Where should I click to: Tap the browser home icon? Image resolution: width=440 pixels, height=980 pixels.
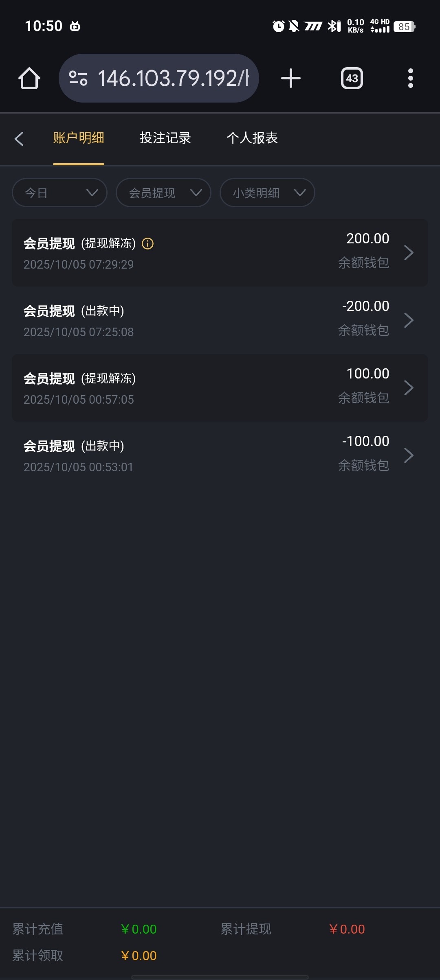(29, 78)
